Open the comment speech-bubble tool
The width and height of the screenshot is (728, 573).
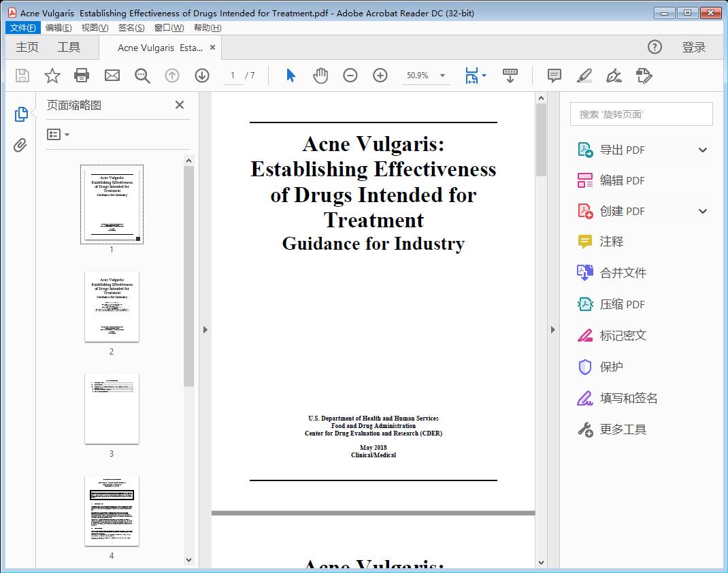coord(554,75)
